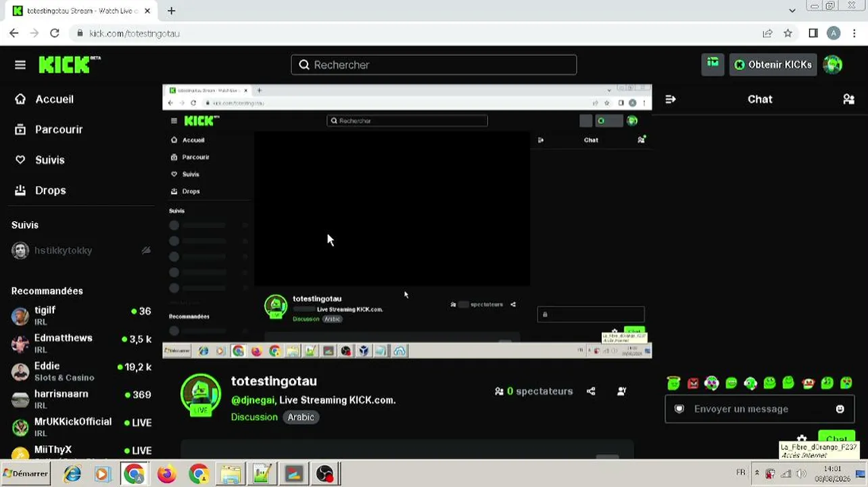Open the emoji picker in message box

(840, 409)
